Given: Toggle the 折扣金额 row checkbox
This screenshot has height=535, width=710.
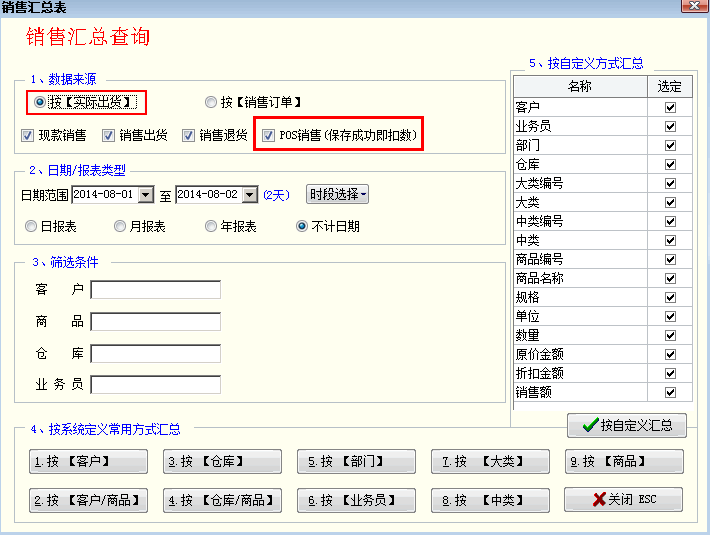Looking at the screenshot, I should point(670,373).
